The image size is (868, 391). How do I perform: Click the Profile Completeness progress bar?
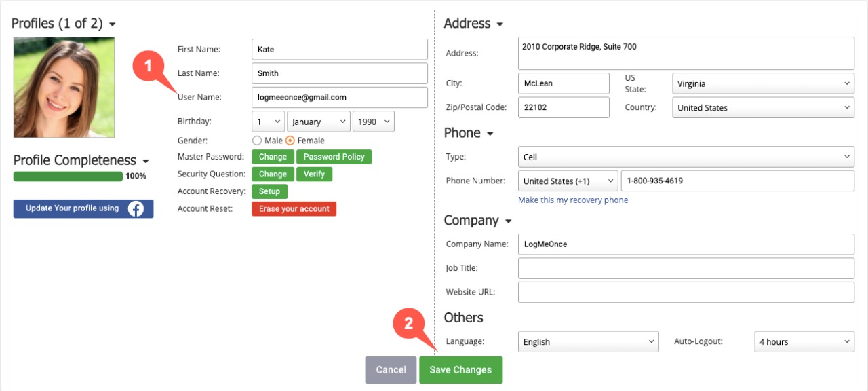point(68,176)
